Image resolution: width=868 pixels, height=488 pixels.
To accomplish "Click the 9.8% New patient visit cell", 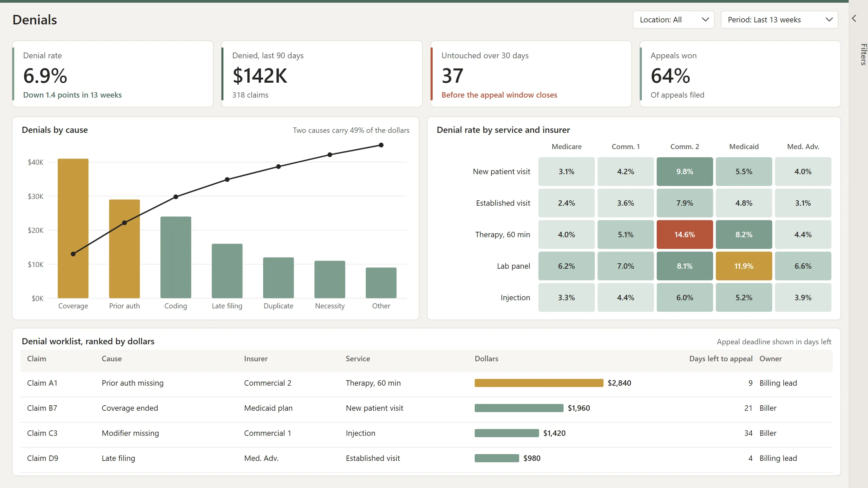I will (x=685, y=171).
